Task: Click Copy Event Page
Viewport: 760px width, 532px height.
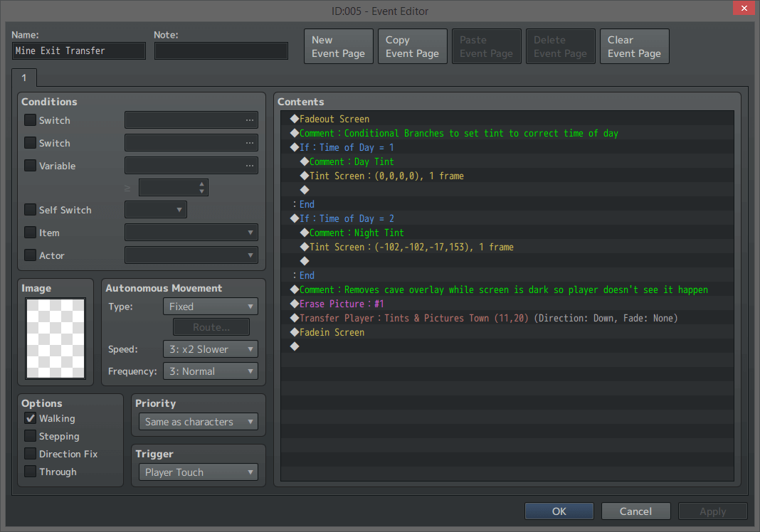Action: (x=412, y=46)
